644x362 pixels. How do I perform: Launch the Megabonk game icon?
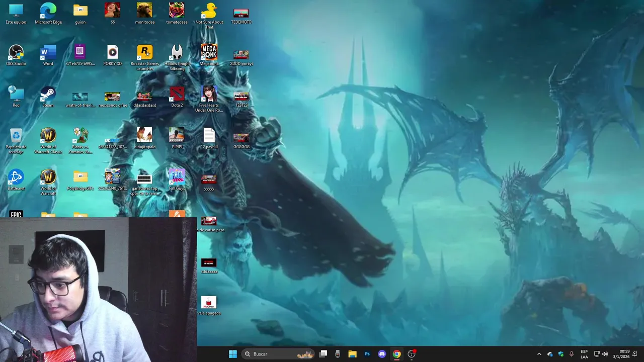point(209,55)
